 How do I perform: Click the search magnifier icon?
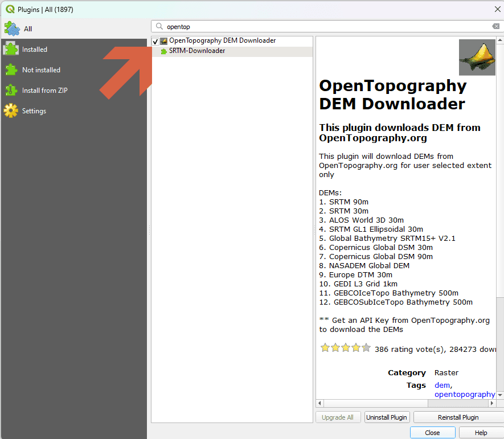[x=159, y=26]
